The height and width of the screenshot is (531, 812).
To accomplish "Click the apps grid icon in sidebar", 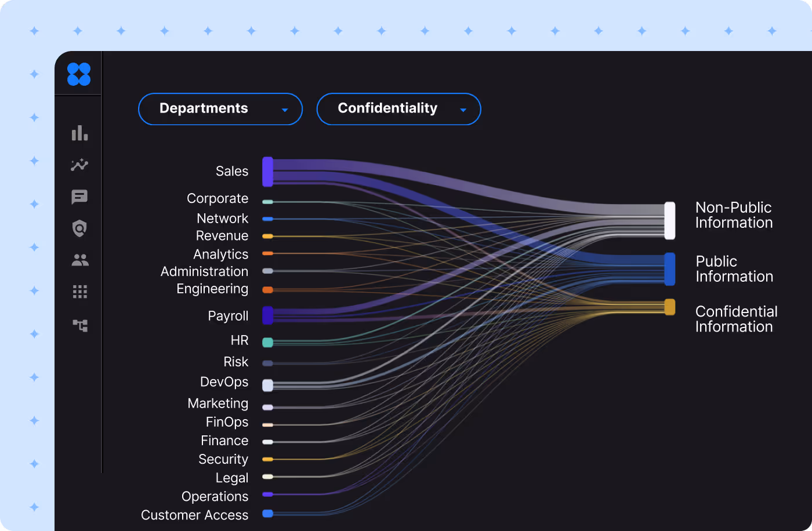I will 79,292.
